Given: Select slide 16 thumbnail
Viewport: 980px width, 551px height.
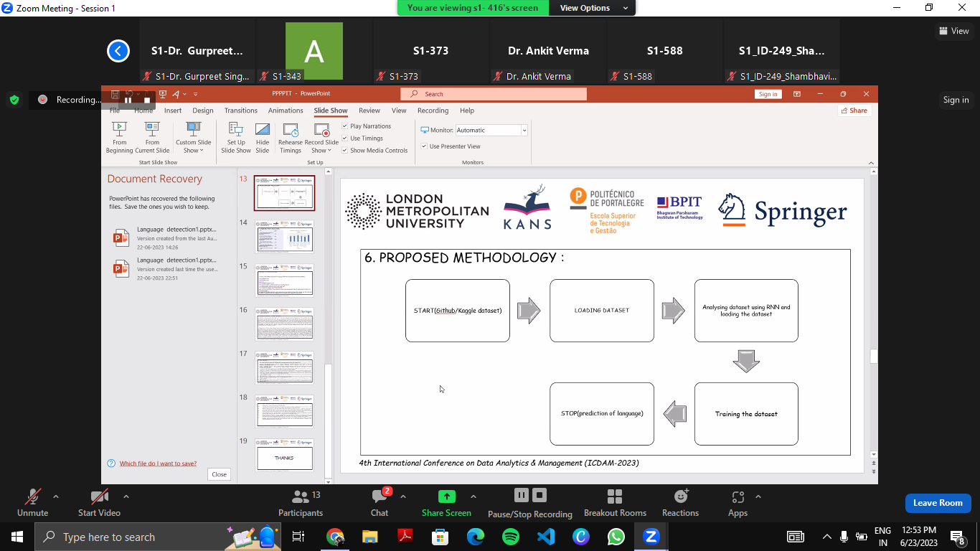Looking at the screenshot, I should [x=285, y=324].
